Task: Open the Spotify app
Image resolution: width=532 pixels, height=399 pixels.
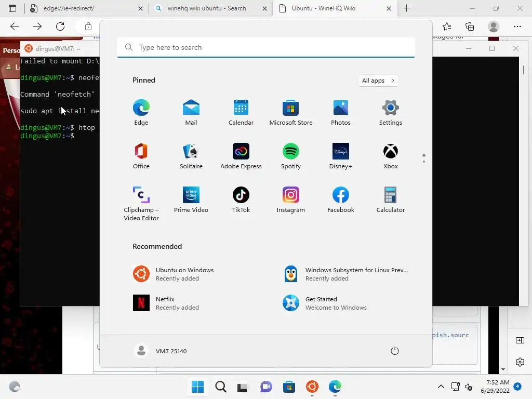Action: (291, 156)
